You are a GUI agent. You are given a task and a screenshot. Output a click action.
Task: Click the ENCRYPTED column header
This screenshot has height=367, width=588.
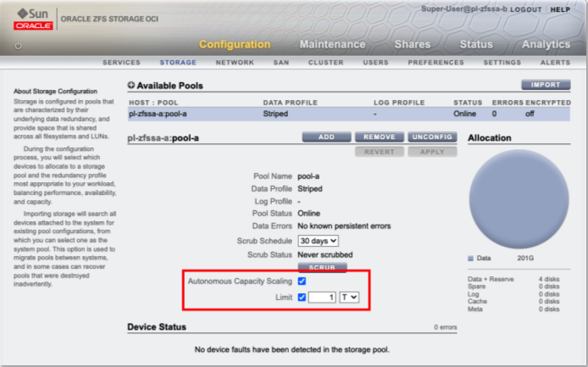[548, 103]
